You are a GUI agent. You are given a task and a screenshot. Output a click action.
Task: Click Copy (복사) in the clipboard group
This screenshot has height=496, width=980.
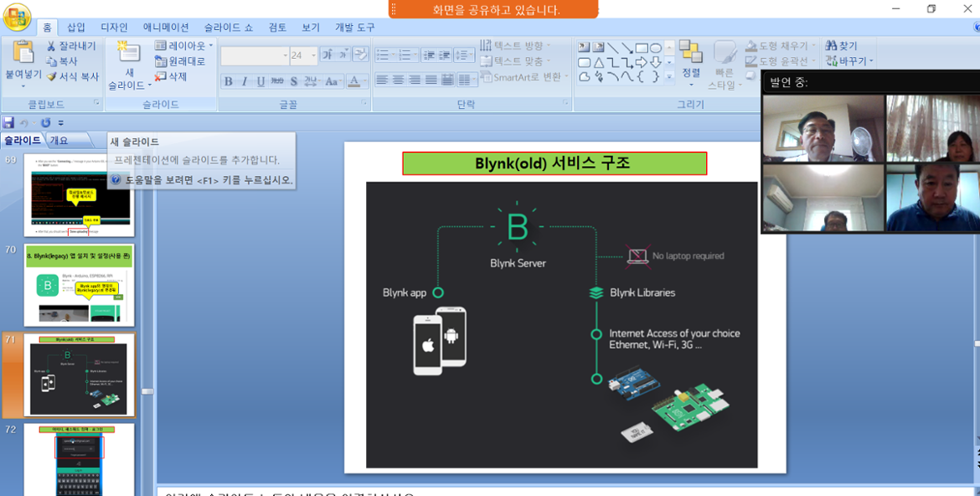[x=62, y=61]
